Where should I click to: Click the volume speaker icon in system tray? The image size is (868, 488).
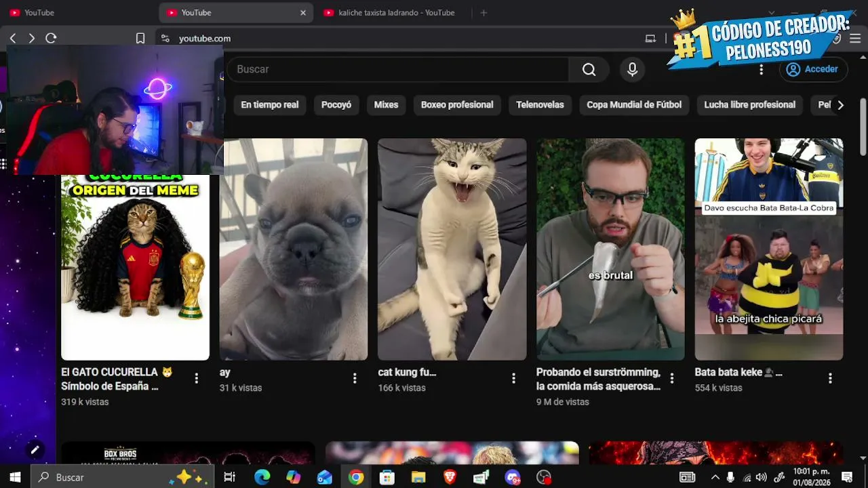pos(762,477)
